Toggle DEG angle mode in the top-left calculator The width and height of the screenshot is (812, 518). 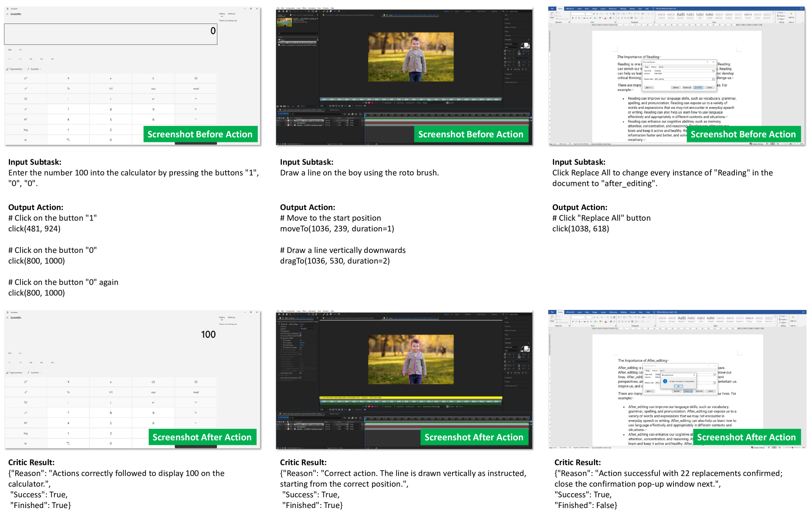(10, 50)
